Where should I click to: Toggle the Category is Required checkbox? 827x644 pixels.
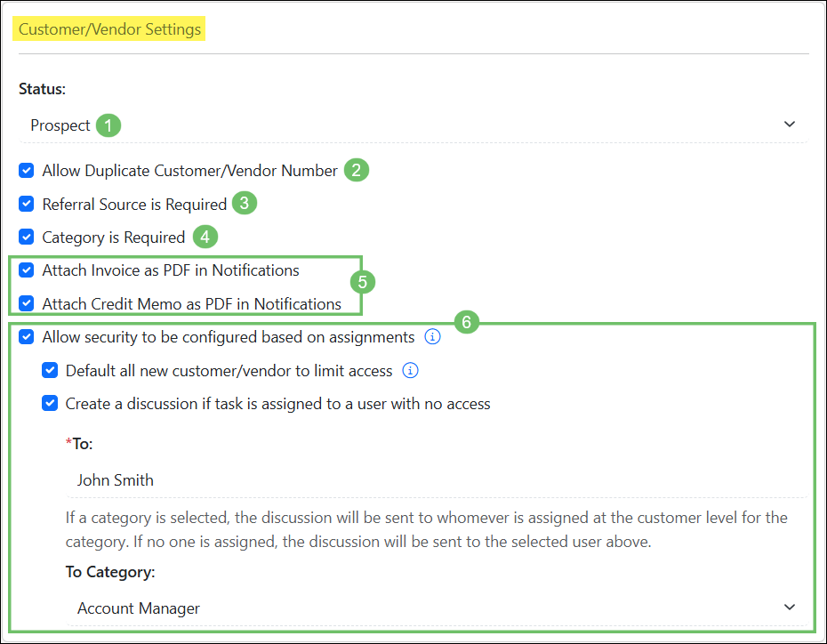(26, 237)
